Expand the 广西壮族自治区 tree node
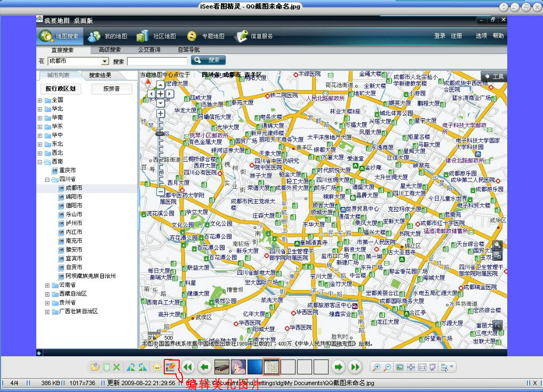The image size is (543, 392). click(47, 311)
